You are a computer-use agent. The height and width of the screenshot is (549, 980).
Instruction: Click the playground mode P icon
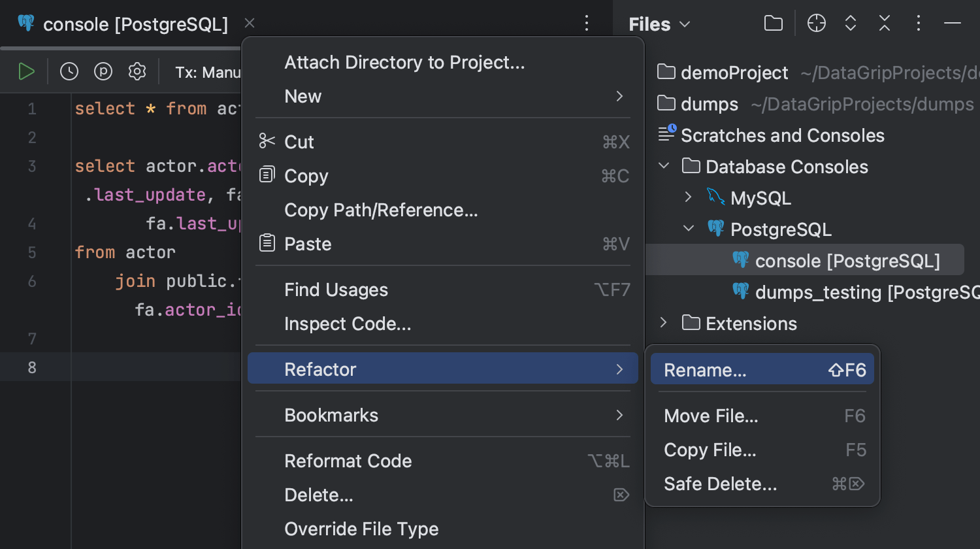103,71
